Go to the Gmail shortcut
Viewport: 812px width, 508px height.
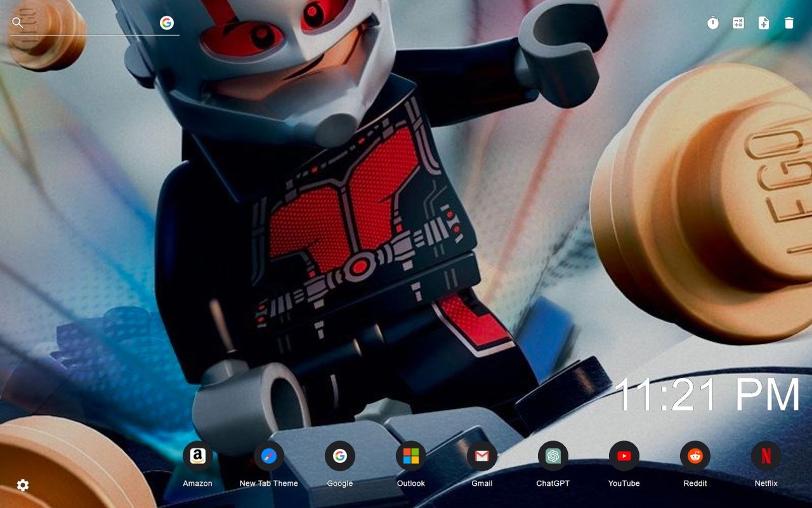click(482, 464)
